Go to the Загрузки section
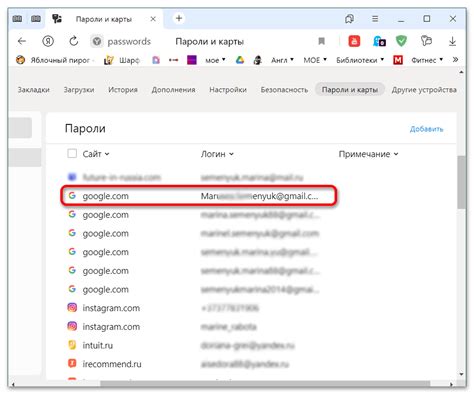 pos(79,90)
